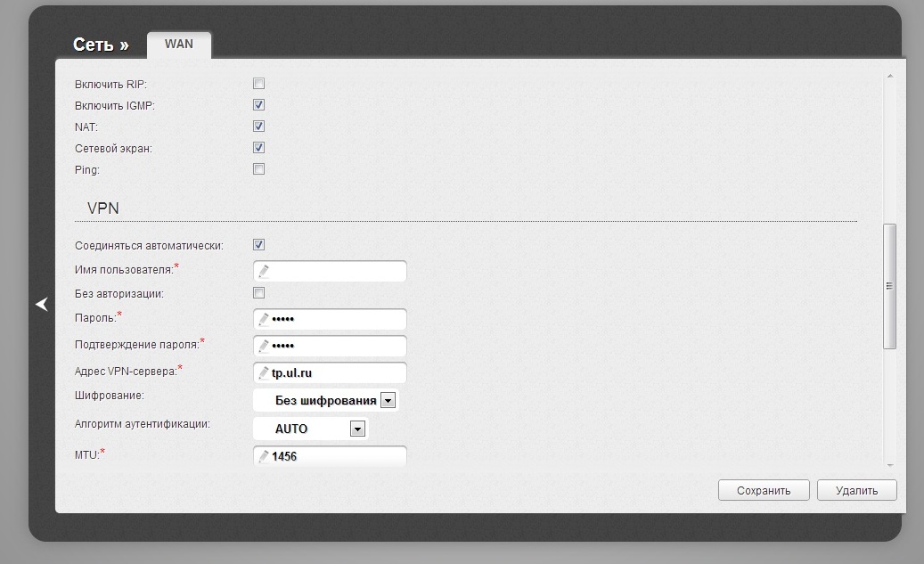Uncheck the Включить IGMP checkbox
Screen dimensions: 924x564
258,105
